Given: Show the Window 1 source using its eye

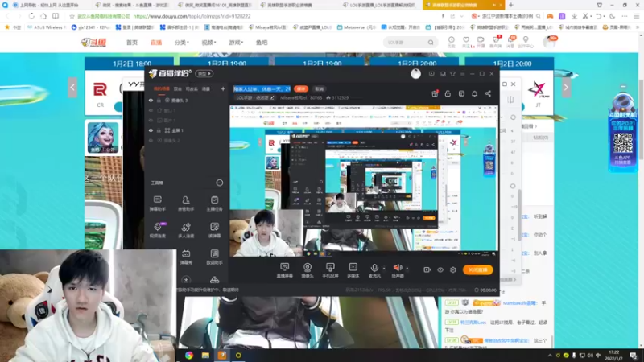Looking at the screenshot, I should click(151, 110).
